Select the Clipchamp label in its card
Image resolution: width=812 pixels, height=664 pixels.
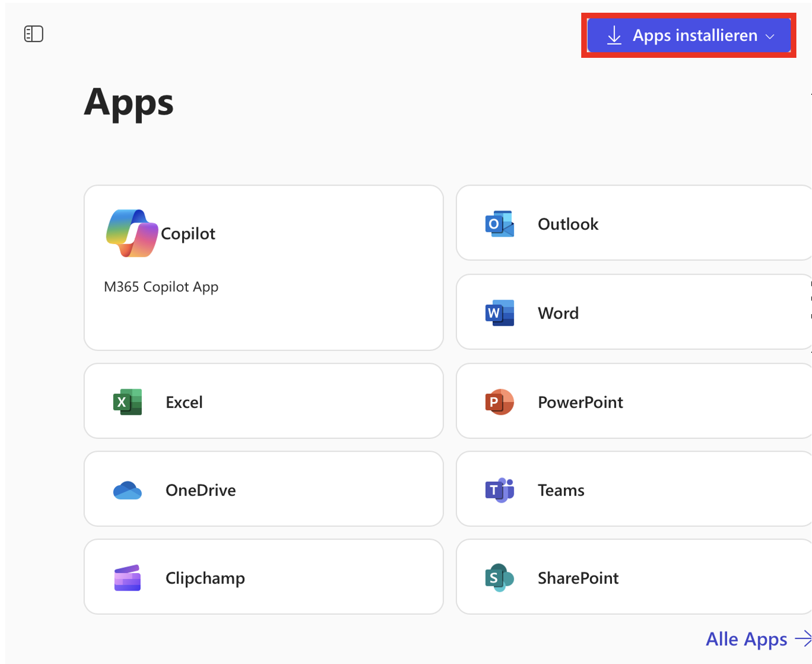click(x=205, y=578)
